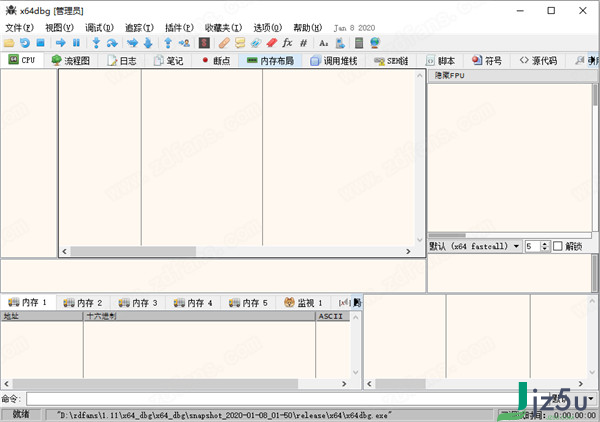Click the Step Over icon
The width and height of the screenshot is (600, 422).
(x=112, y=43)
